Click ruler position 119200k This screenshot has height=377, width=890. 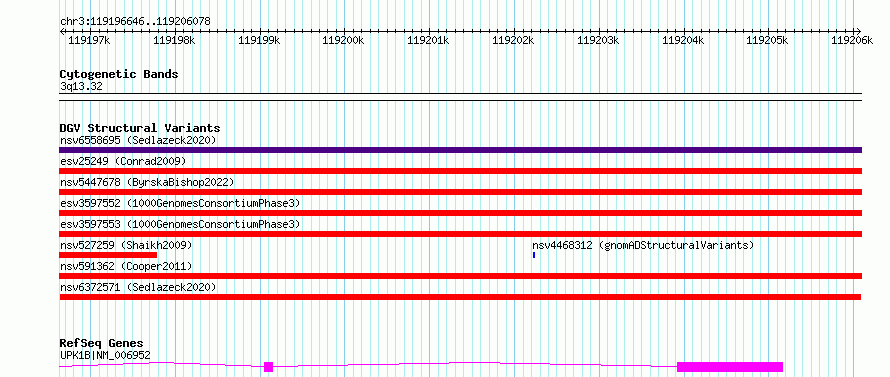[343, 40]
